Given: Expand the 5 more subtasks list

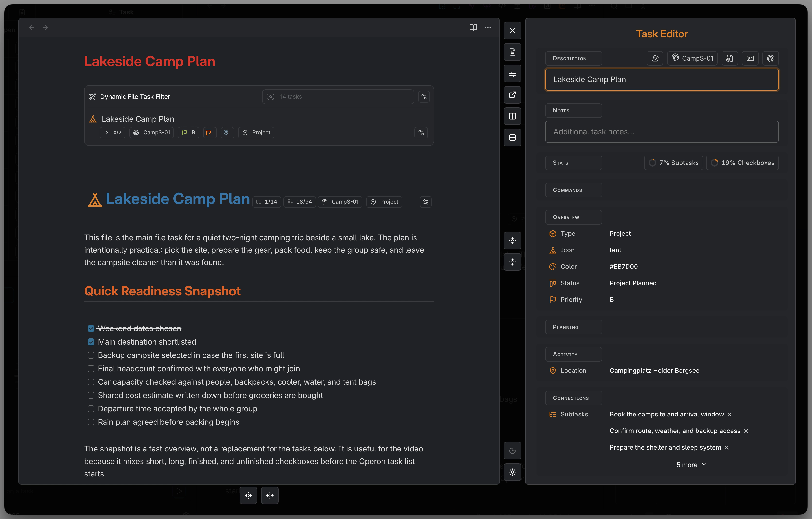Looking at the screenshot, I should click(691, 465).
